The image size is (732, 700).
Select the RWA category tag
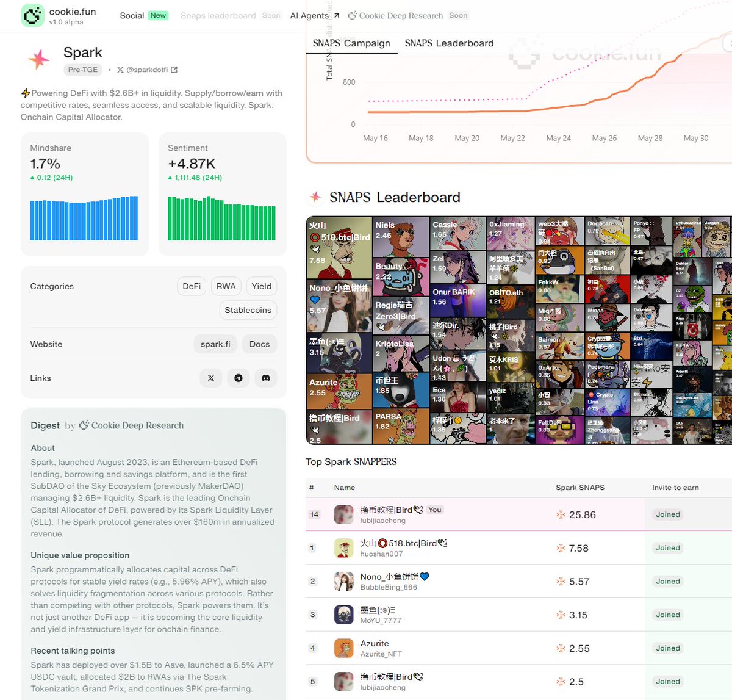coord(226,286)
